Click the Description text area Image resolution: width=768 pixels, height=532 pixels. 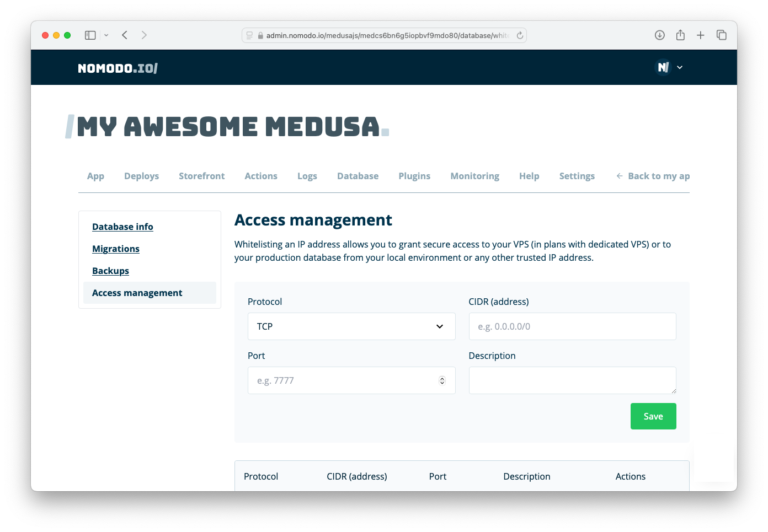tap(572, 380)
